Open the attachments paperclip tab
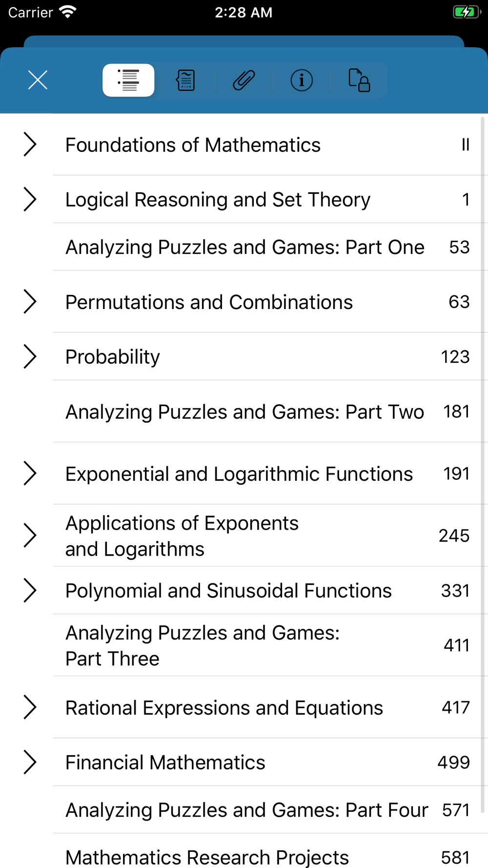The height and width of the screenshot is (868, 488). pos(244,80)
